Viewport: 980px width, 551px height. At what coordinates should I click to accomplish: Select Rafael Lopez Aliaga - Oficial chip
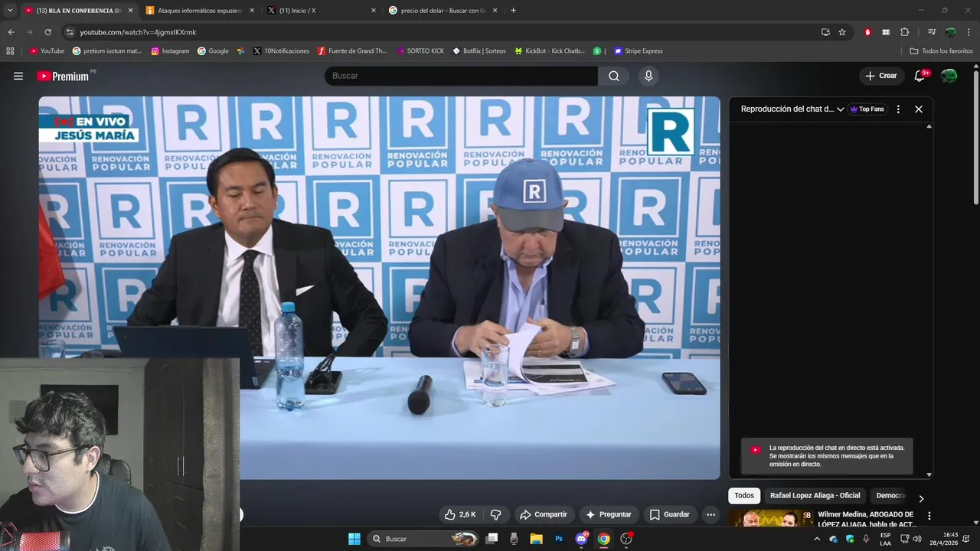(815, 495)
